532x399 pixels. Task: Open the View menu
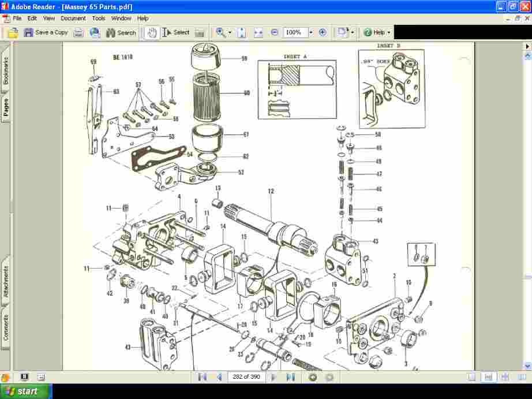49,18
